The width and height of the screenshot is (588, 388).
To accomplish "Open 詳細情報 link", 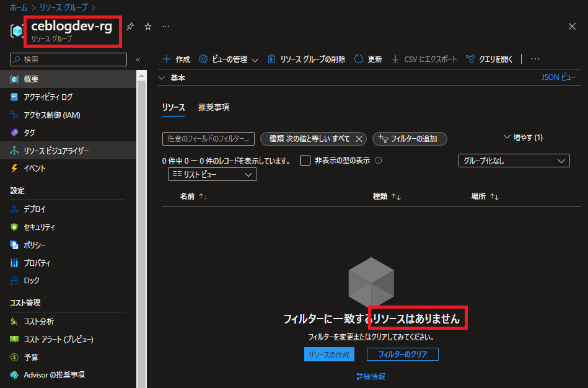I will (371, 377).
